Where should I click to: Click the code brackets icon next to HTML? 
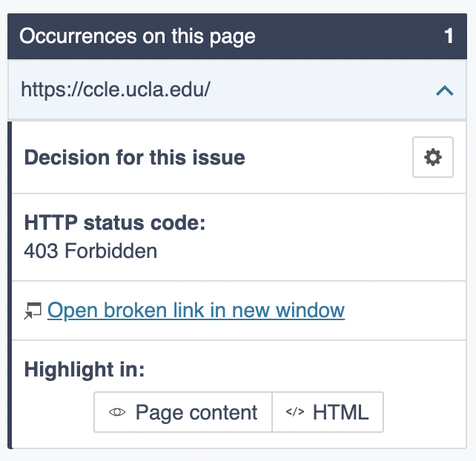[x=295, y=413]
